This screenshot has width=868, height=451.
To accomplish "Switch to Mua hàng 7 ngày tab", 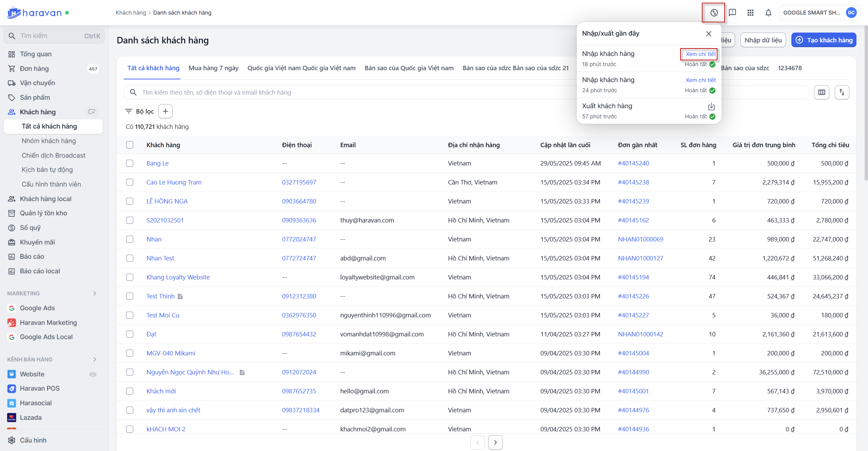I will click(213, 68).
